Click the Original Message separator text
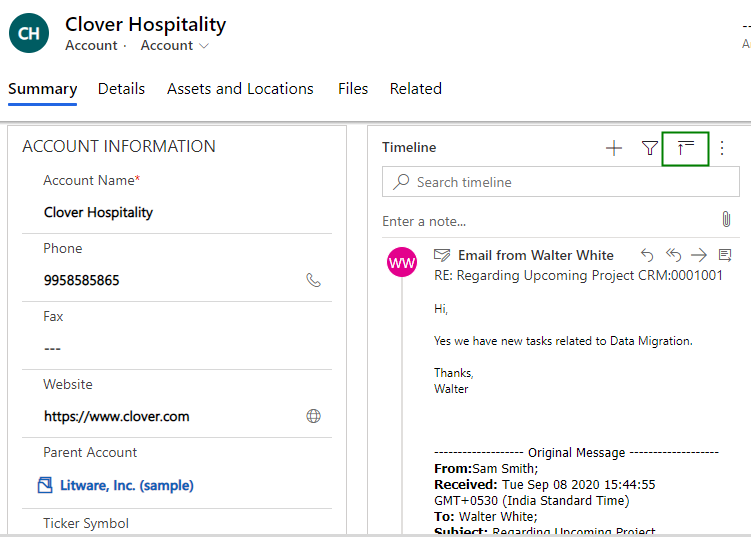The height and width of the screenshot is (537, 751). coord(576,453)
